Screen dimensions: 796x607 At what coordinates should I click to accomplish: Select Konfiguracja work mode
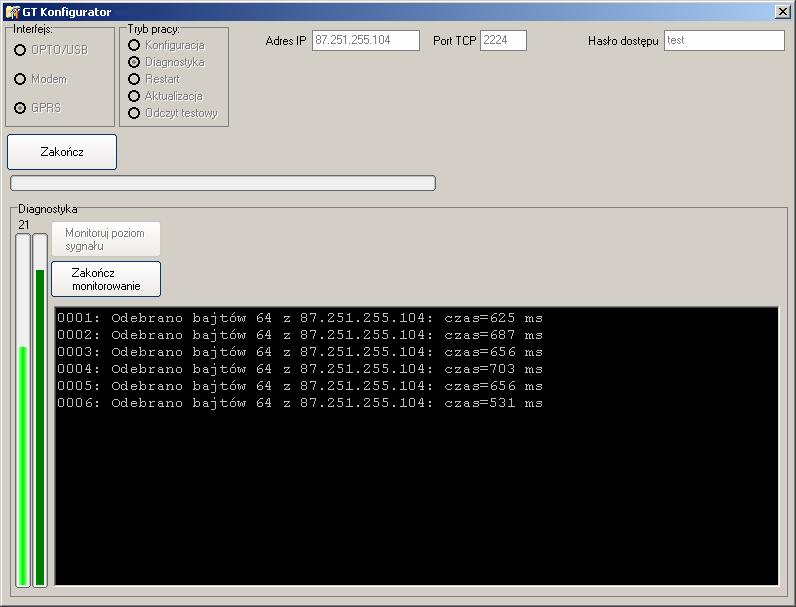[134, 45]
